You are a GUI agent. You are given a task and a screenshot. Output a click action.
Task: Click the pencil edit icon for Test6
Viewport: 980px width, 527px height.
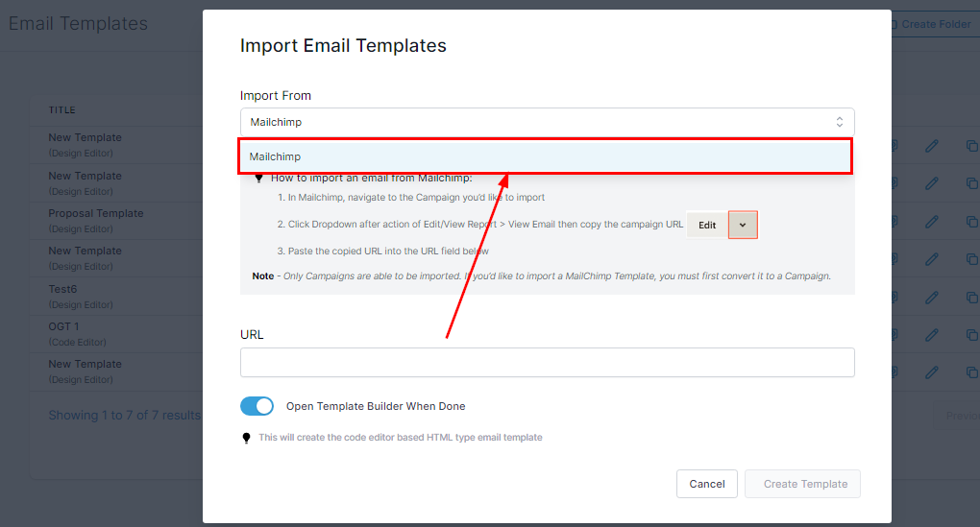click(931, 297)
